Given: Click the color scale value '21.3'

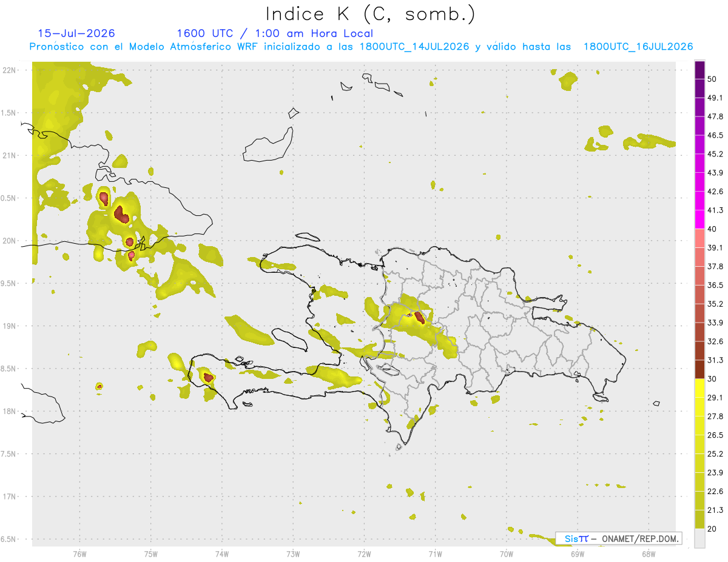Looking at the screenshot, I should (715, 510).
